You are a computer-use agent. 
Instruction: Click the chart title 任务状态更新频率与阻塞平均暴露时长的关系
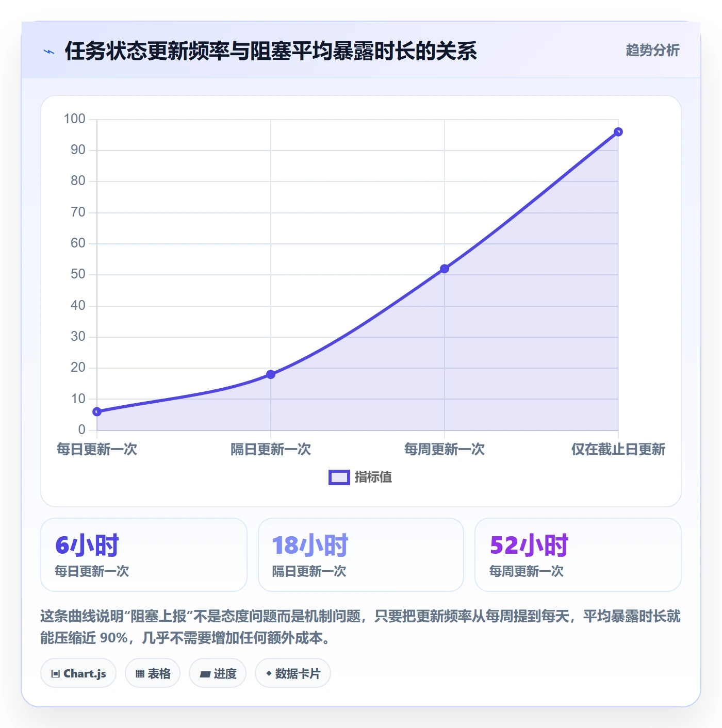(271, 51)
